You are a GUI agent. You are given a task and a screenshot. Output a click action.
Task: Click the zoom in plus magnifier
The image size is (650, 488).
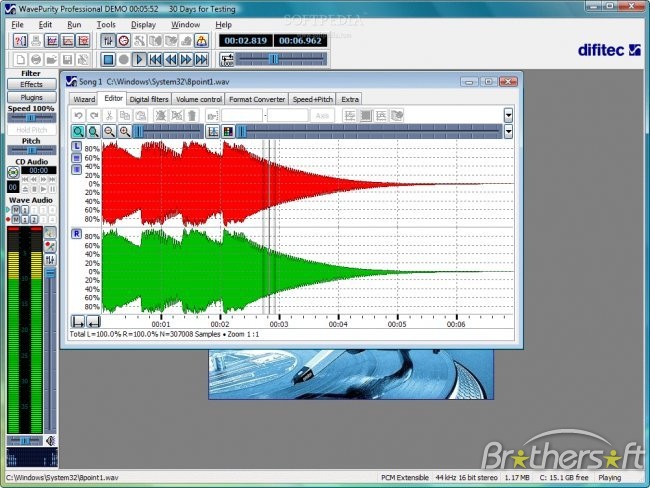pos(125,132)
